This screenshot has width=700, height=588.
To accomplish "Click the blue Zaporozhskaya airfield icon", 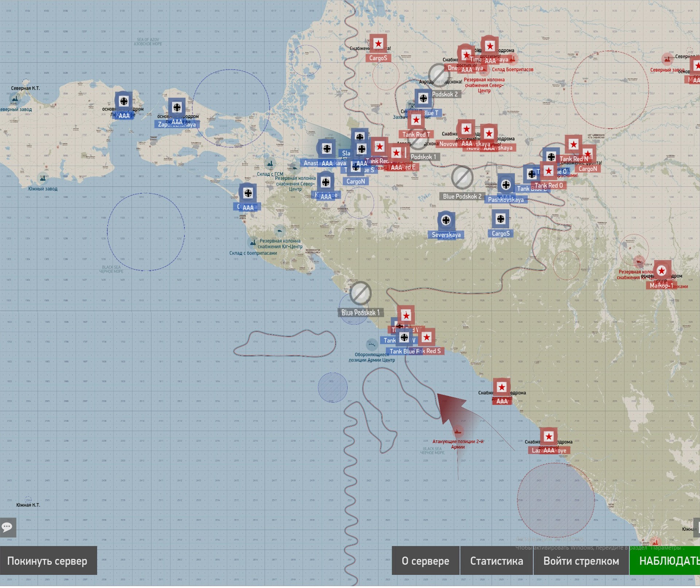I will click(177, 107).
